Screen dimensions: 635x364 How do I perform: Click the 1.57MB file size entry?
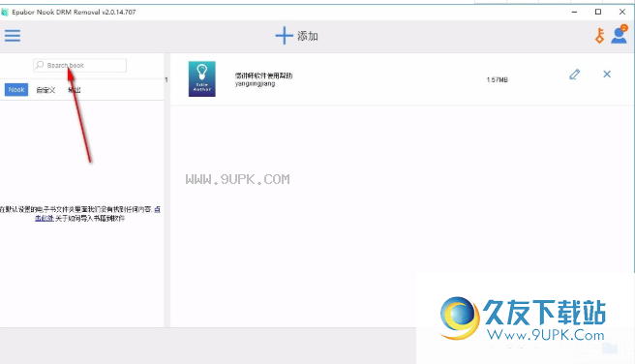[x=497, y=79]
